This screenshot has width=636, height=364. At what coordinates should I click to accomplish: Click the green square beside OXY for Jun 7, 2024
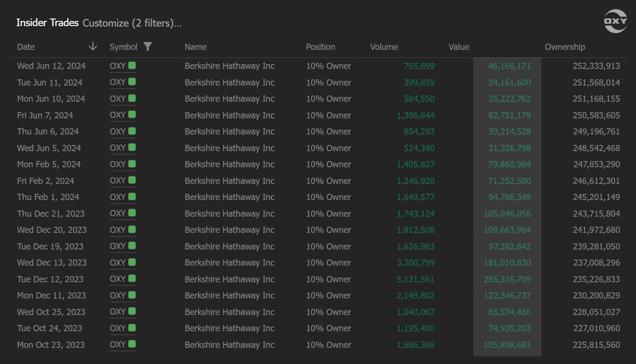pyautogui.click(x=132, y=115)
